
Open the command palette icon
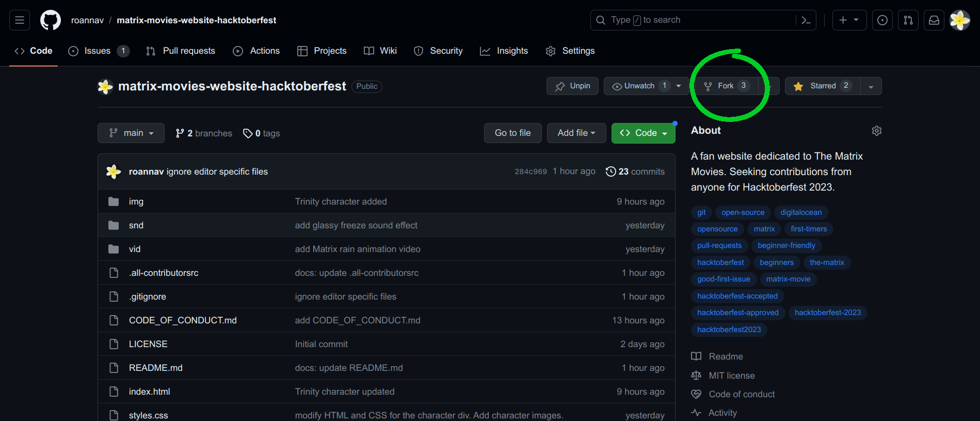[806, 20]
